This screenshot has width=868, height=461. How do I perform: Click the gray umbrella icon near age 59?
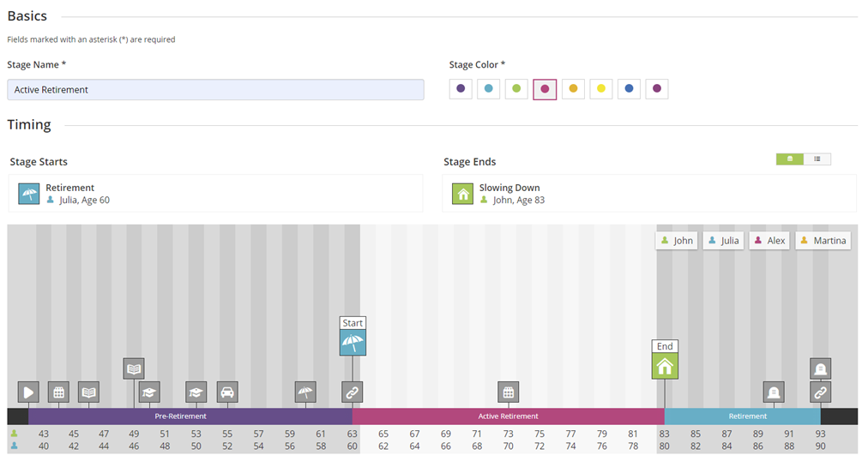(305, 392)
